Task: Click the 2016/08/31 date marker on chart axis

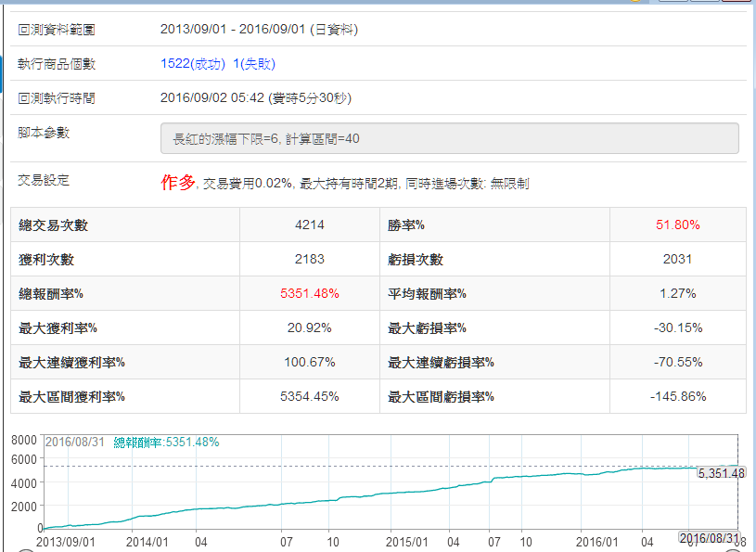Action: pyautogui.click(x=709, y=538)
